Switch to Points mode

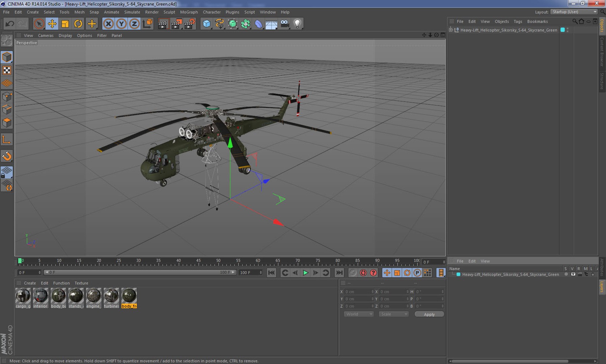[x=7, y=97]
